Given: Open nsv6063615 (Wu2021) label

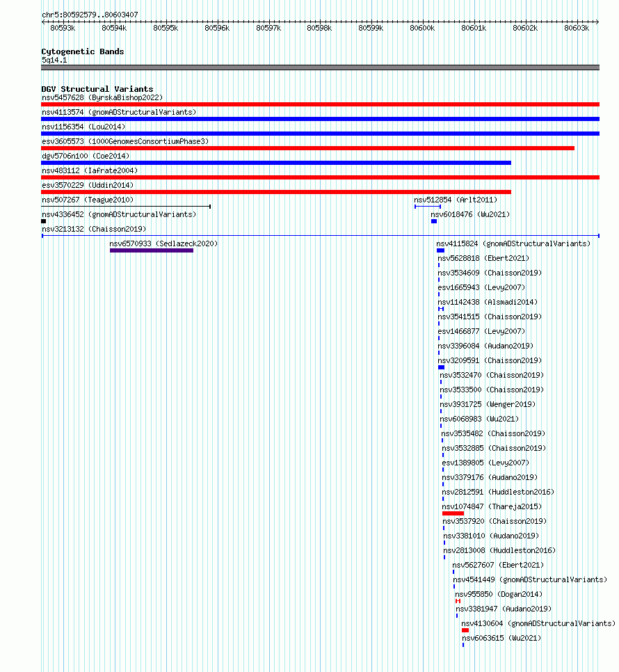Looking at the screenshot, I should 501,638.
